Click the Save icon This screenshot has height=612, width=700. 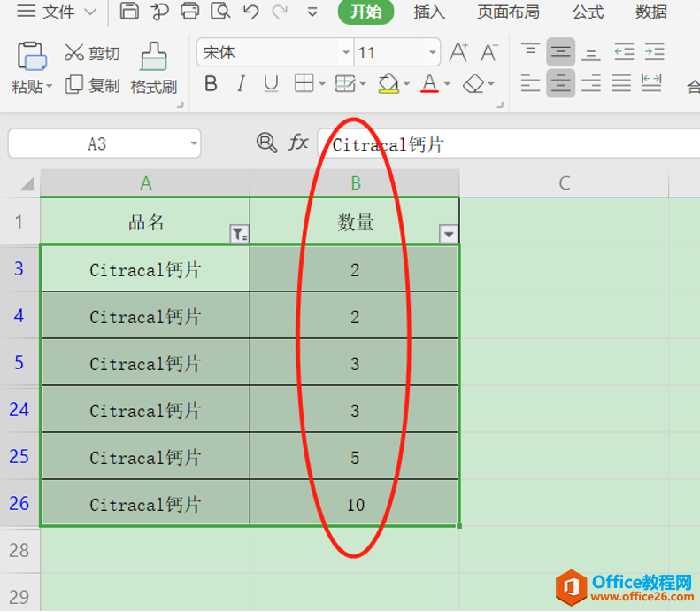pyautogui.click(x=129, y=11)
